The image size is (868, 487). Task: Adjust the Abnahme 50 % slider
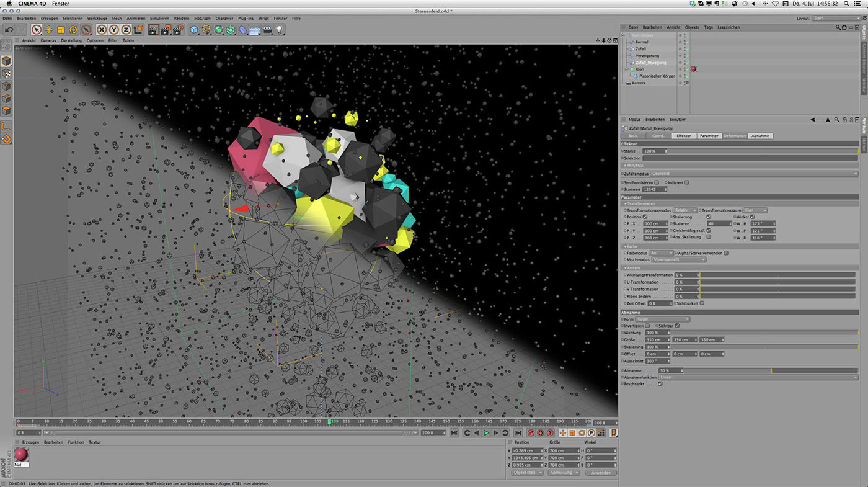point(771,370)
